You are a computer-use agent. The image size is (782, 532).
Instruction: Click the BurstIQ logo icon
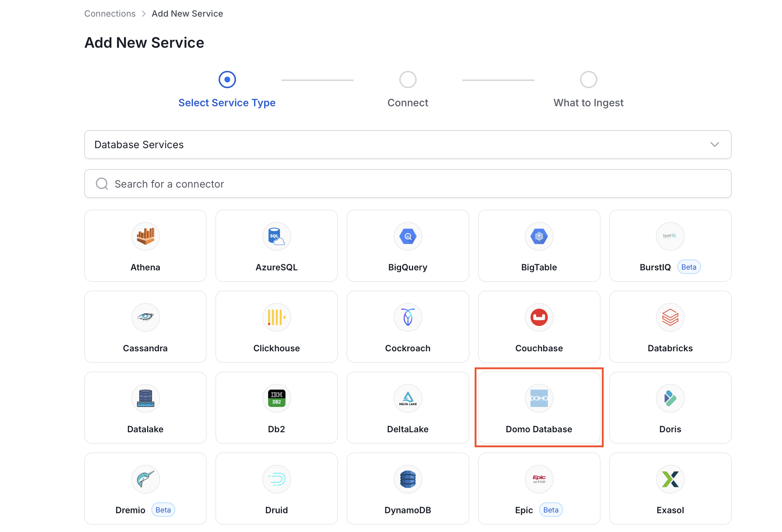(670, 236)
